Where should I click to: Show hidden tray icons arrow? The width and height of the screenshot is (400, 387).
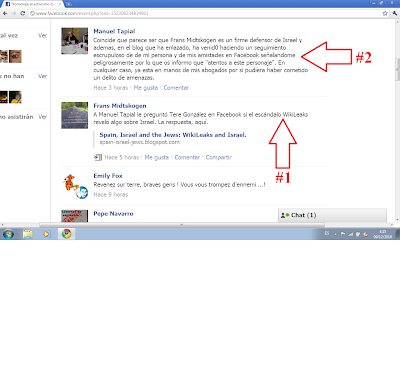click(x=335, y=234)
